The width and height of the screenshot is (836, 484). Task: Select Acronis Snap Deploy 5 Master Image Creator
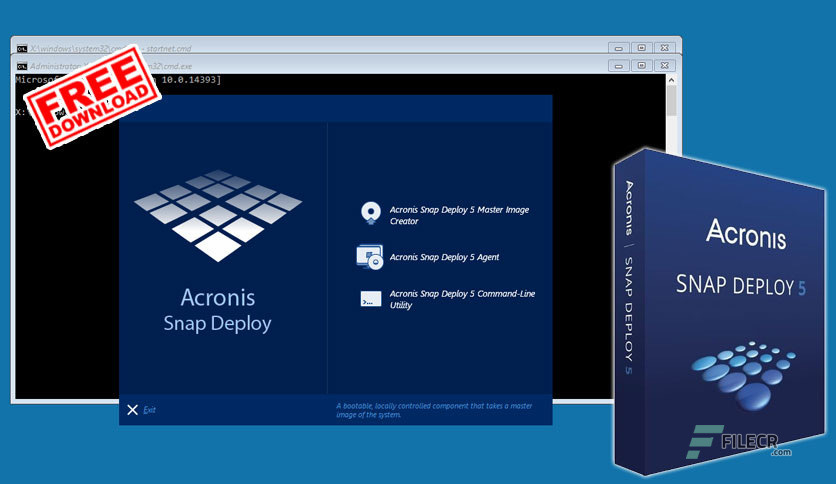[x=459, y=215]
